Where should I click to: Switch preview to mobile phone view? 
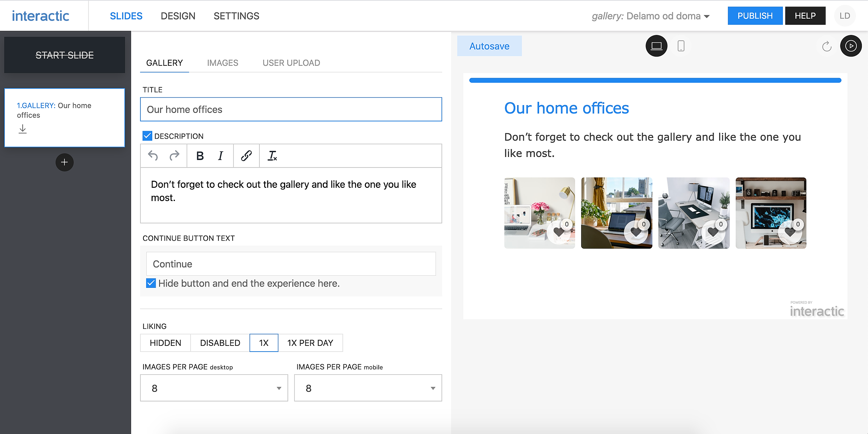[x=681, y=46]
